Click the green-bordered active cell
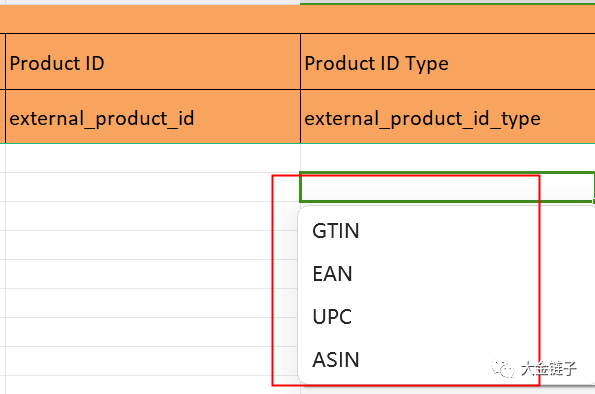Screen dimensions: 595x394 point(447,187)
